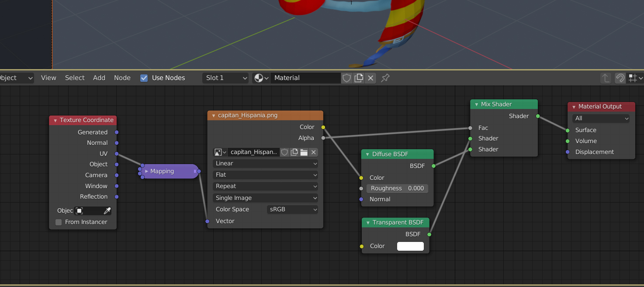Viewport: 644px width, 287px height.
Task: Go to parent node tree arrow
Action: [x=606, y=78]
